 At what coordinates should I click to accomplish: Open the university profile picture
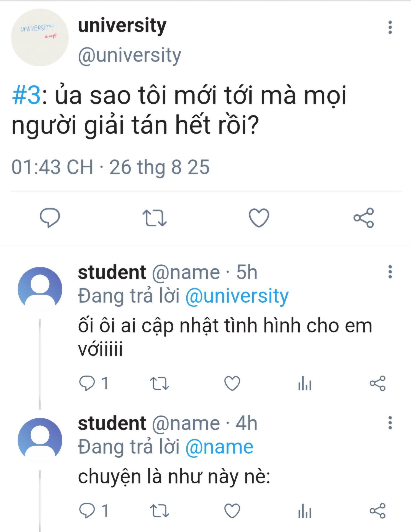40,37
